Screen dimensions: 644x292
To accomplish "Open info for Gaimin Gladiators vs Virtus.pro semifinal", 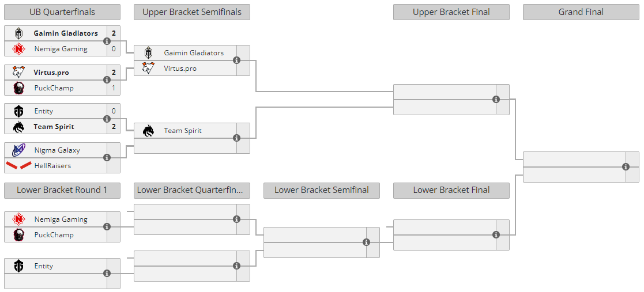I will [x=236, y=60].
